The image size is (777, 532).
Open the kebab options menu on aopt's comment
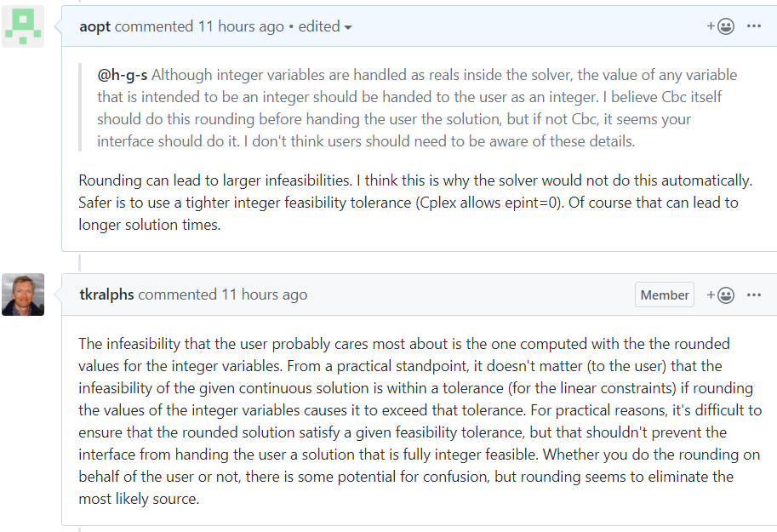[752, 26]
